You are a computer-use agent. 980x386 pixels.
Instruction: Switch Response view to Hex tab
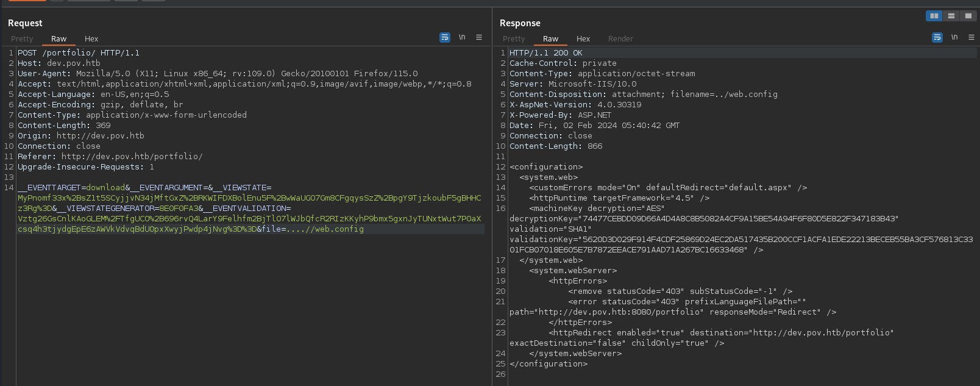pyautogui.click(x=583, y=39)
